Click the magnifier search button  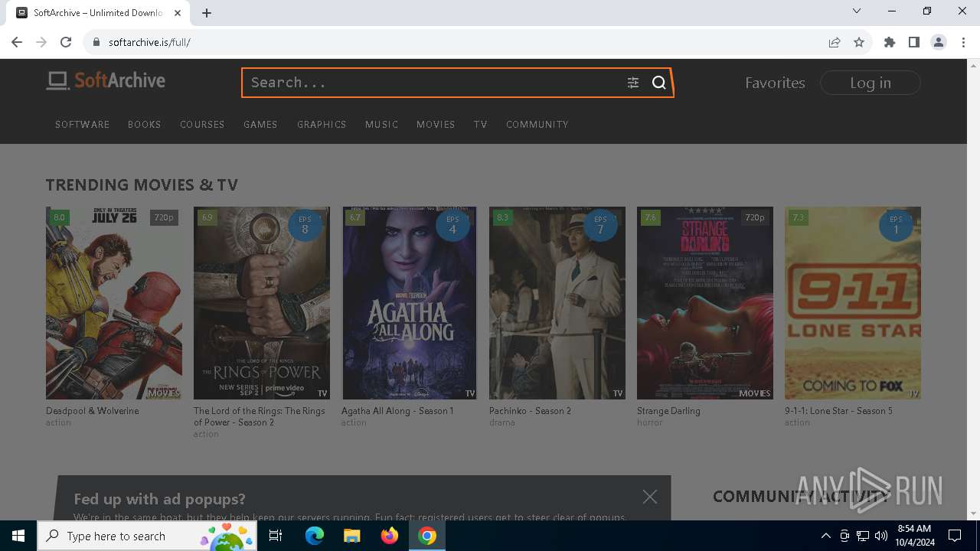(659, 83)
